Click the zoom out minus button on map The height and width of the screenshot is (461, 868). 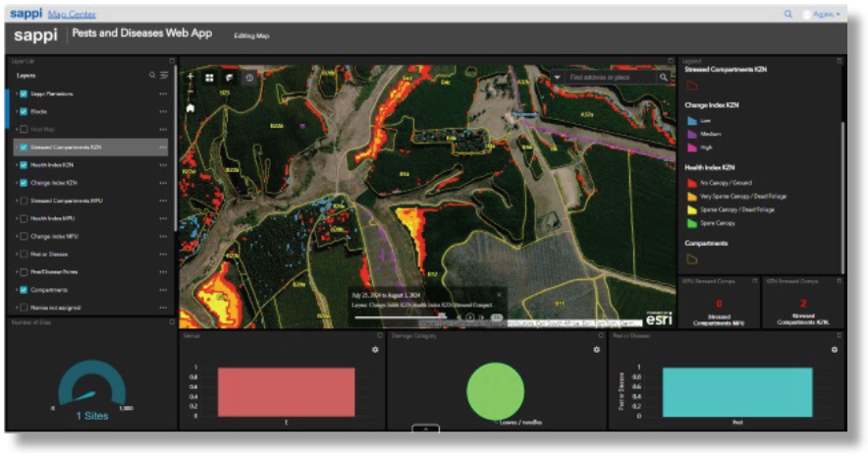click(x=190, y=91)
